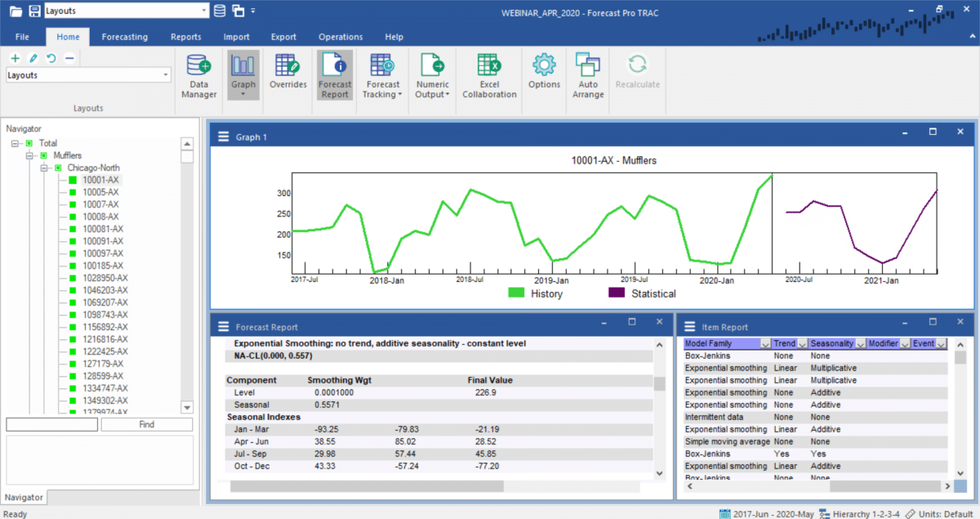The image size is (980, 519).
Task: Open the Options settings icon
Action: pos(543,74)
